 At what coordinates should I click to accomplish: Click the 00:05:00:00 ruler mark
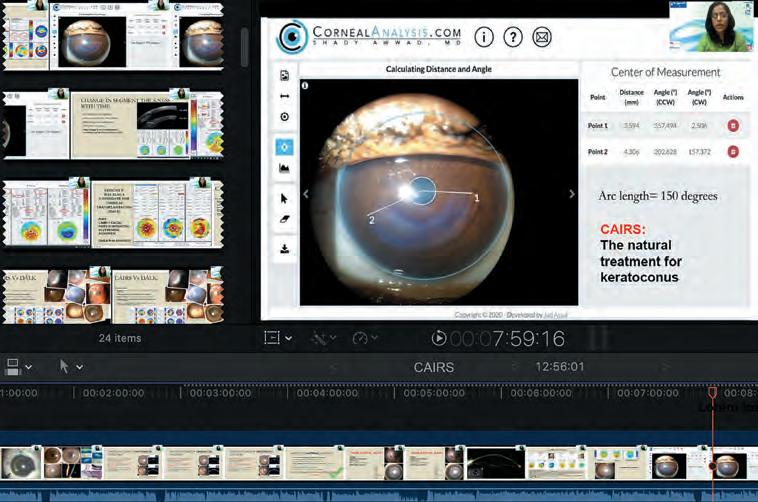tap(434, 393)
